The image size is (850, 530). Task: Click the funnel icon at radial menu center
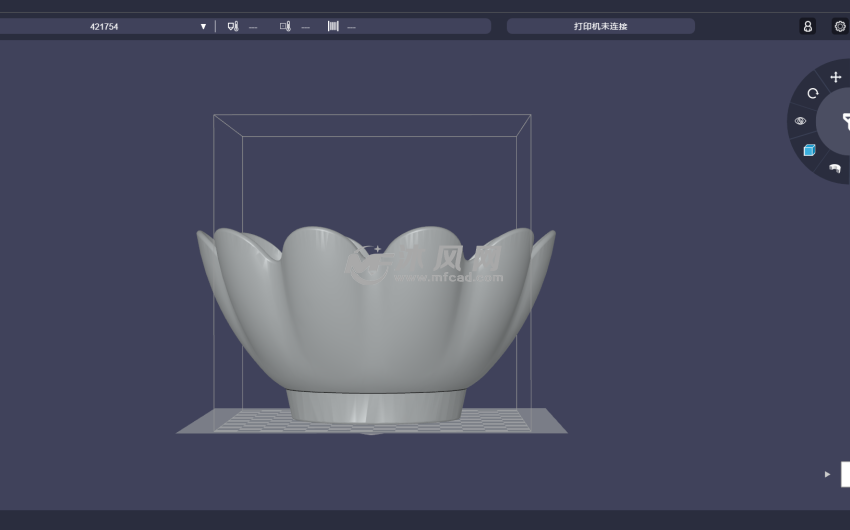pyautogui.click(x=843, y=122)
